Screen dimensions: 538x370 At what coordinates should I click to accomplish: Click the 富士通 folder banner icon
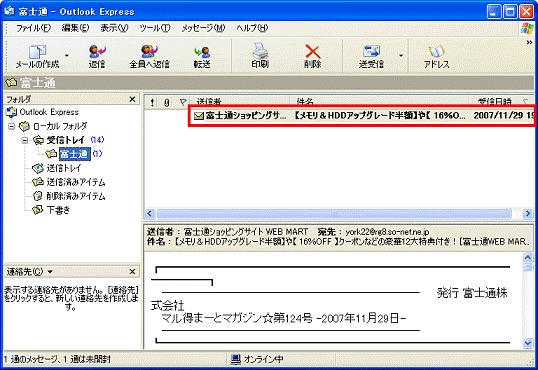[x=11, y=83]
